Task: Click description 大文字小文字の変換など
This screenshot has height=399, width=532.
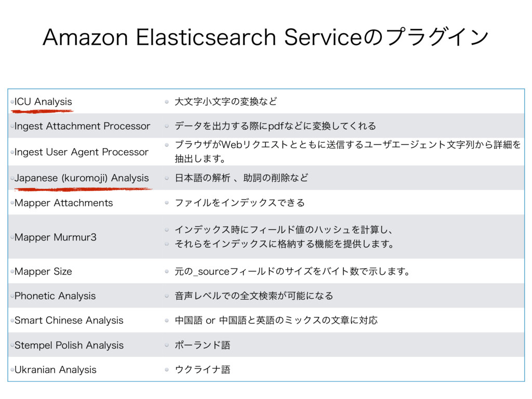Action: click(225, 101)
